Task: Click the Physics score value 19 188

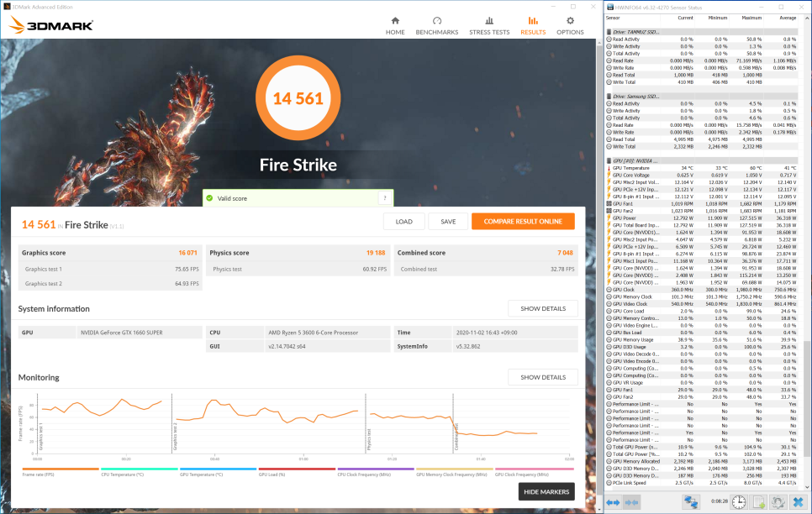Action: click(376, 253)
